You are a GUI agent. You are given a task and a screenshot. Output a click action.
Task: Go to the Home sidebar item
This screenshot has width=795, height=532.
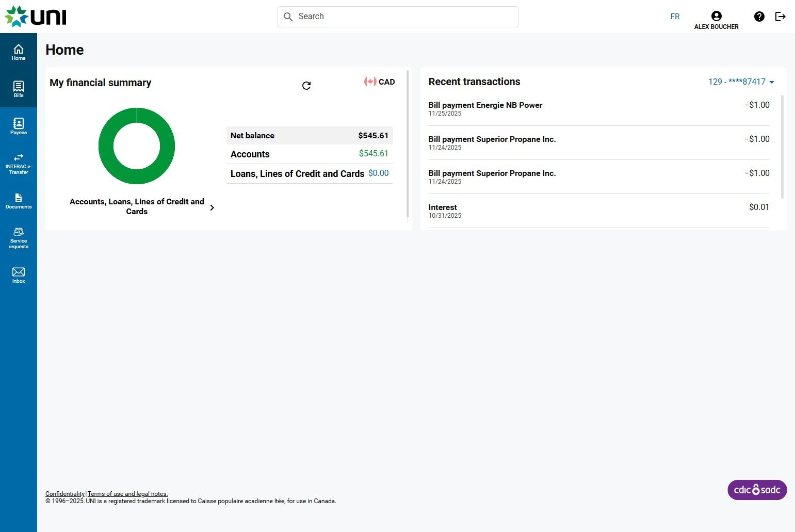pyautogui.click(x=19, y=52)
